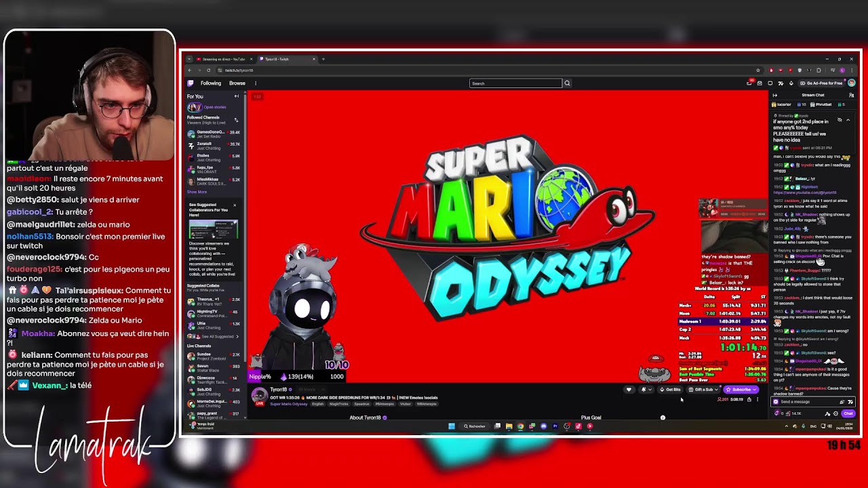Open Twitch notifications inbox with red badge

pos(749,83)
